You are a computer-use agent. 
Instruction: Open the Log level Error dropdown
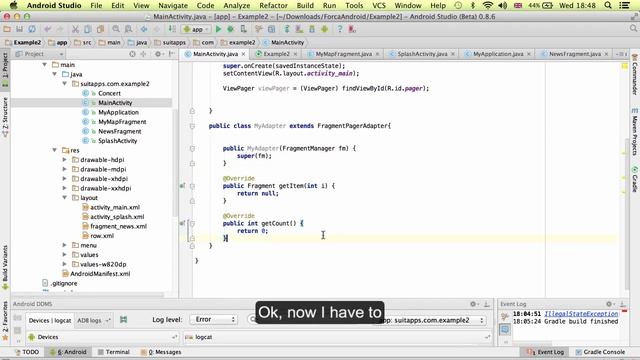pos(214,320)
